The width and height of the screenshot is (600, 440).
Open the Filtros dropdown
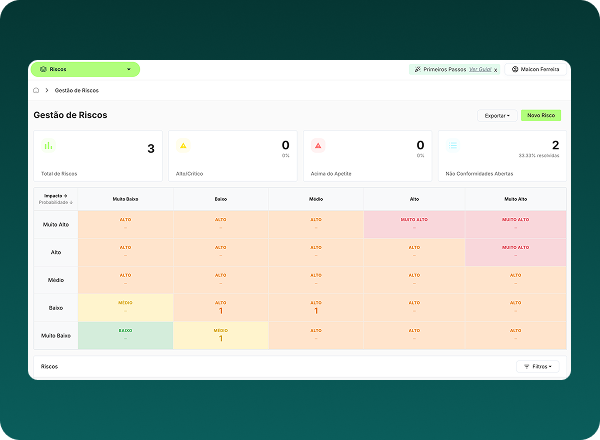pos(538,366)
